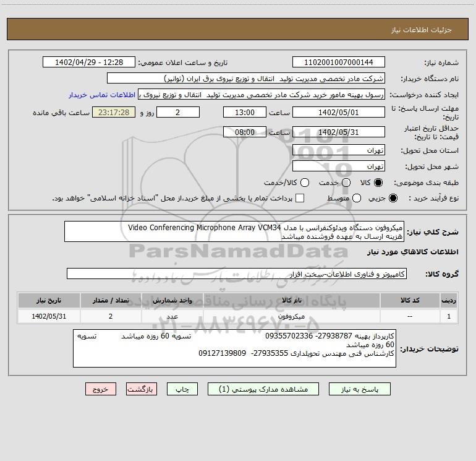Select the خدمت radio button
476x461 pixels.
[346, 183]
